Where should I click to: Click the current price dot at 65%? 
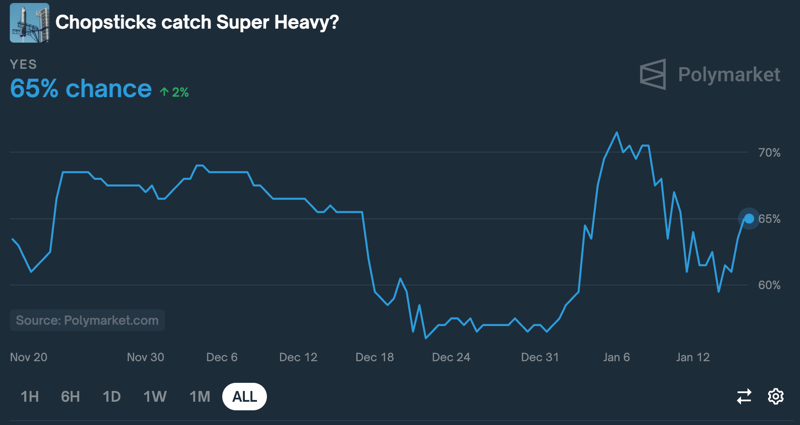pyautogui.click(x=749, y=218)
